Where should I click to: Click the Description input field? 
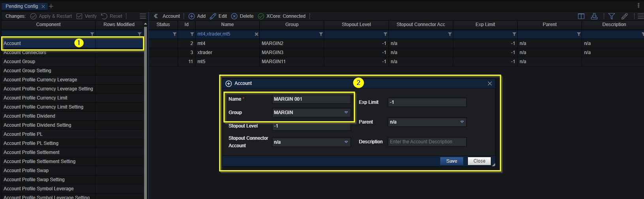pos(427,142)
